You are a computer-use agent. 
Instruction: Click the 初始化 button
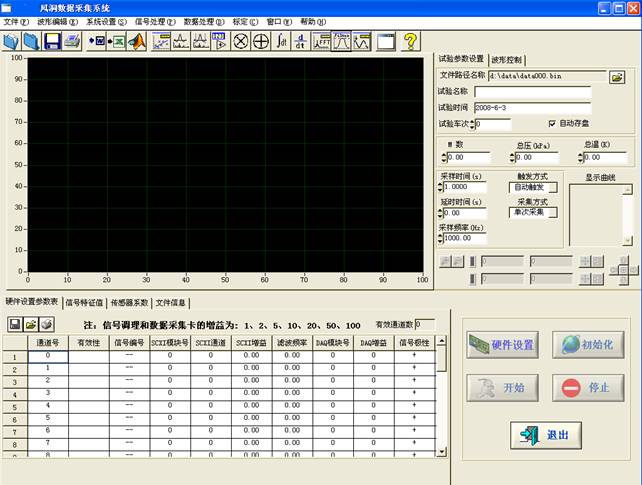(588, 345)
